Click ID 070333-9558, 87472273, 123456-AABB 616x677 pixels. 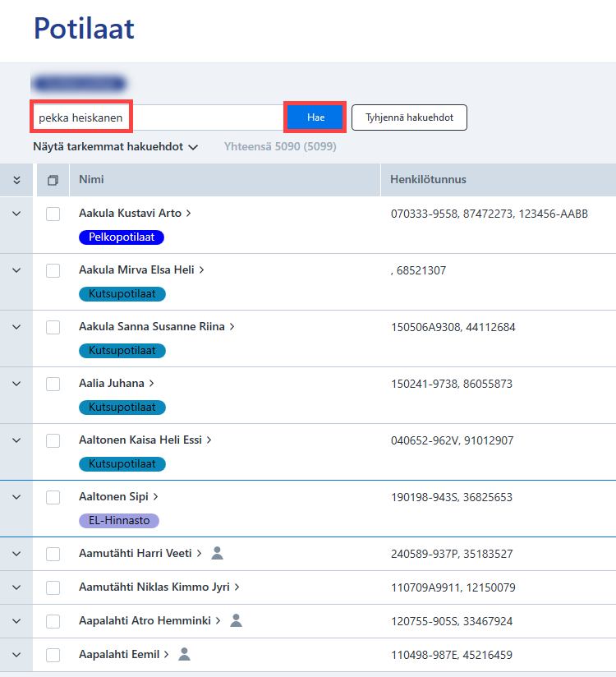coord(489,214)
